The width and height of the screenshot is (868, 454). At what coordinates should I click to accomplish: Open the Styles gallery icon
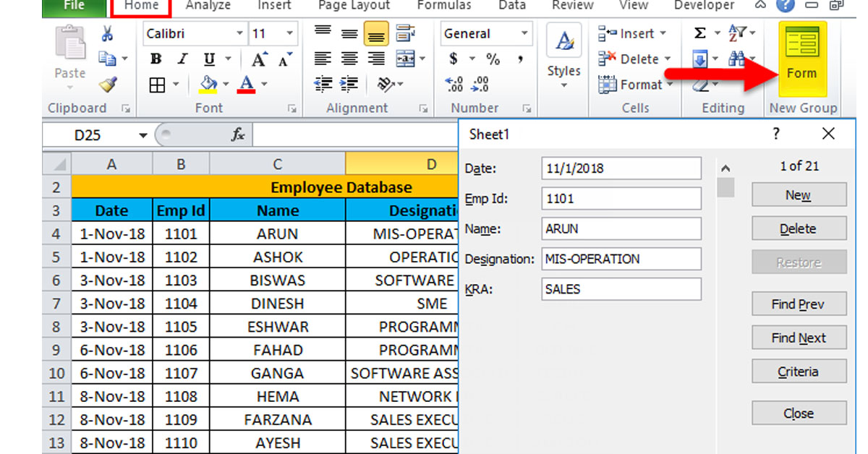(563, 56)
